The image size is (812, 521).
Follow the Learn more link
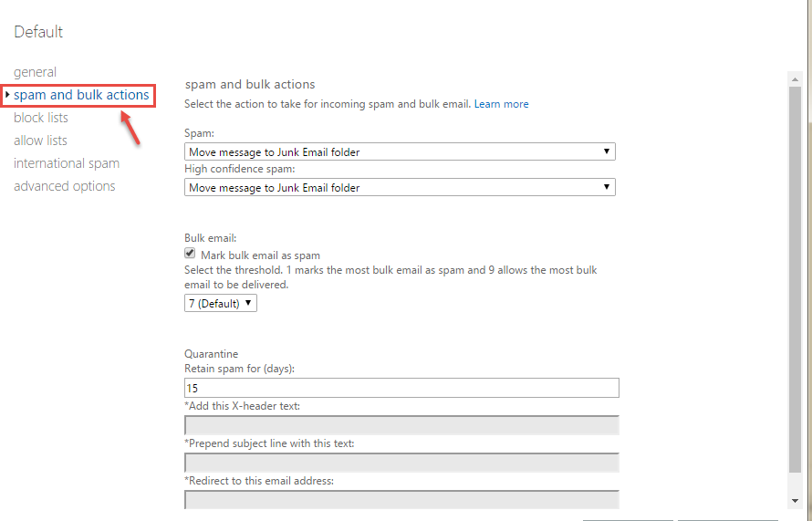tap(501, 104)
